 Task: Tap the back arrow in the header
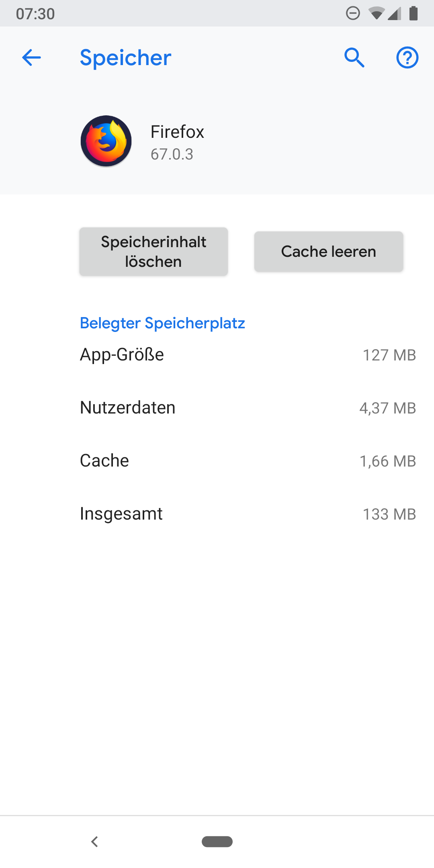[x=31, y=57]
